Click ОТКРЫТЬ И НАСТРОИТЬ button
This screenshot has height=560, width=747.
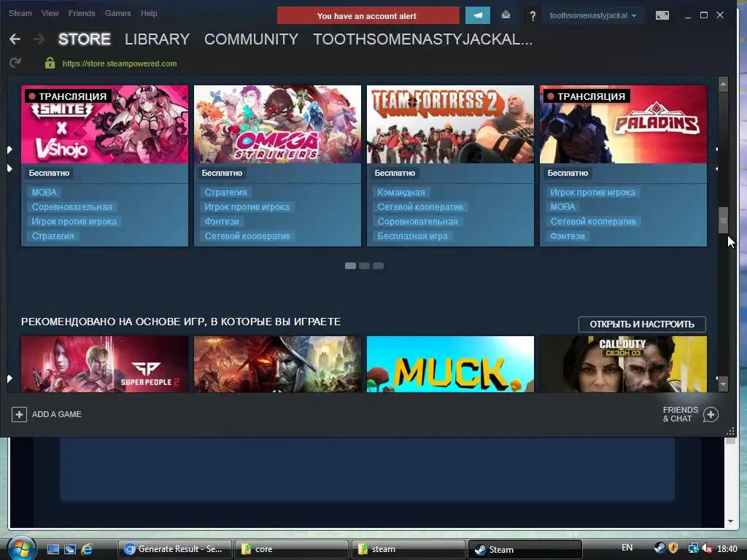coord(642,324)
